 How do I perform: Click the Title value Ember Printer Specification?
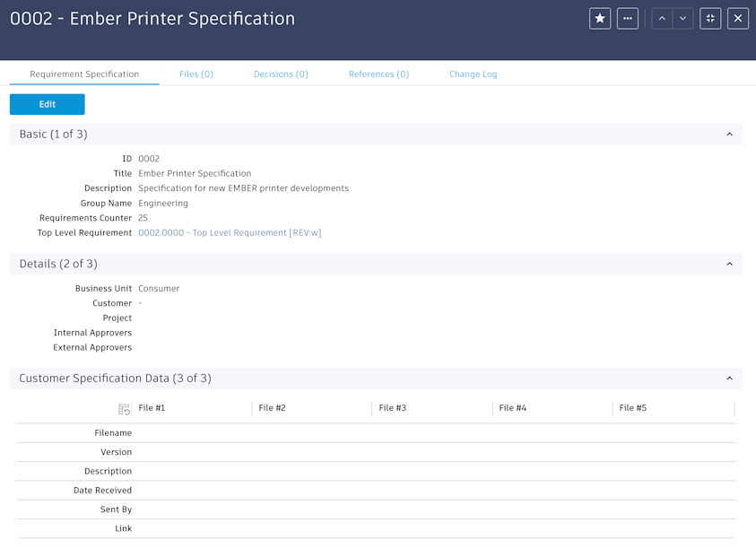(x=195, y=173)
